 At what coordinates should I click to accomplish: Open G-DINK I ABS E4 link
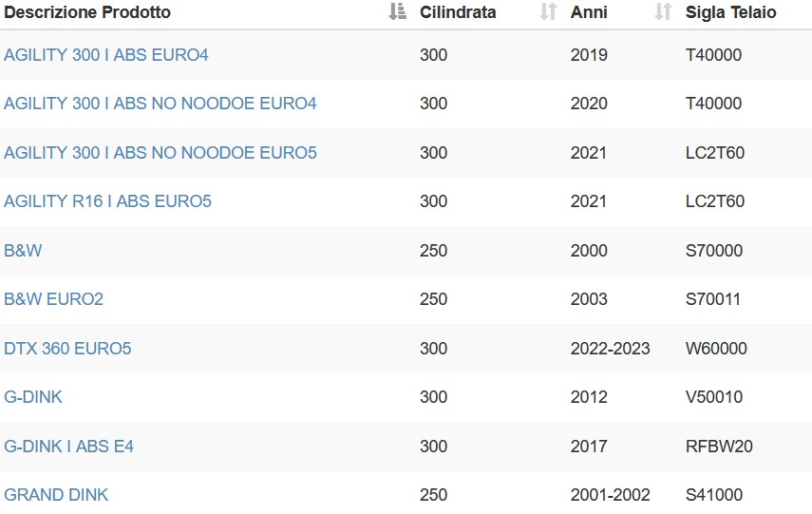(x=69, y=447)
